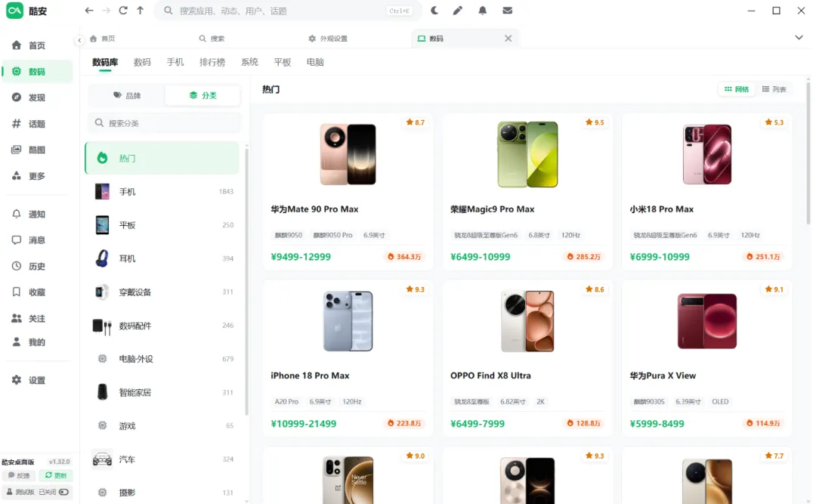Open the 华为Mate 90 Pro Max product card

(348, 192)
